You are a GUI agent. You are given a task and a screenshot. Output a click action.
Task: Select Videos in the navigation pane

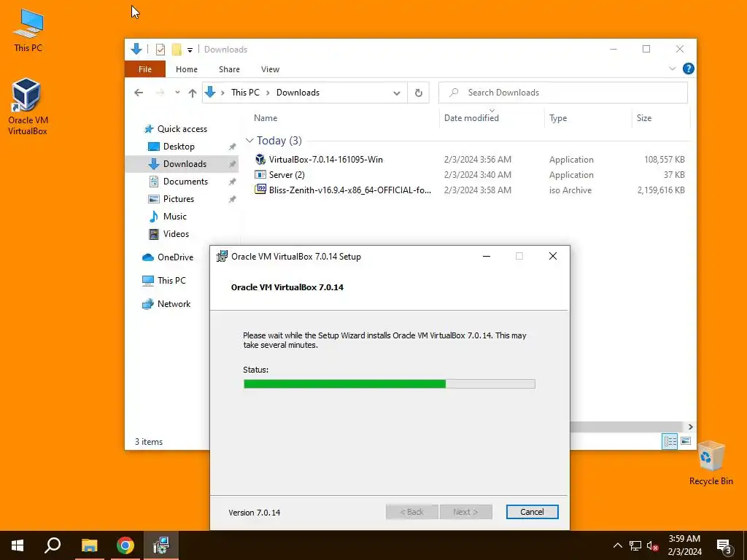176,234
